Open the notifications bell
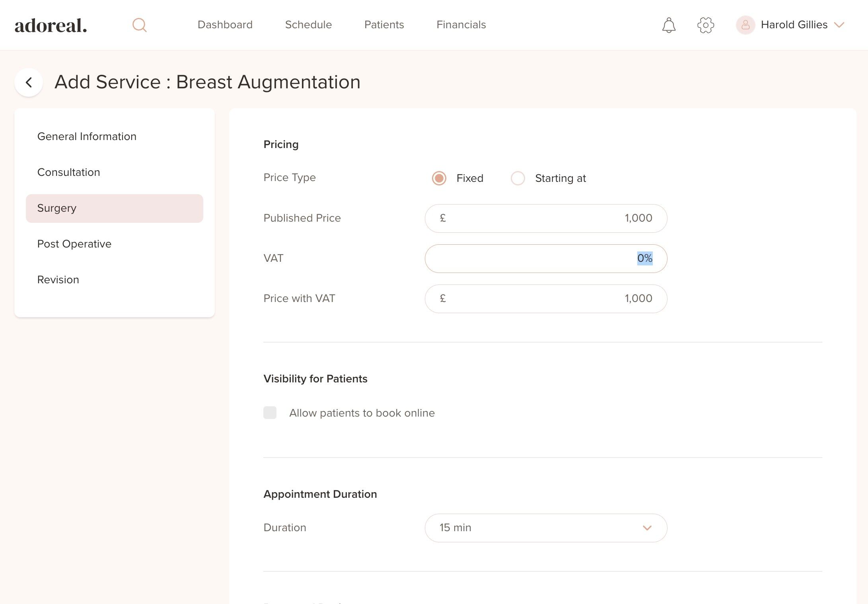 click(669, 25)
